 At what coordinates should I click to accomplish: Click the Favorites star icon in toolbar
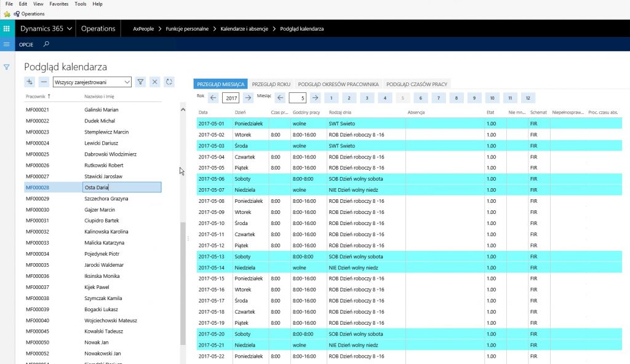coord(7,14)
